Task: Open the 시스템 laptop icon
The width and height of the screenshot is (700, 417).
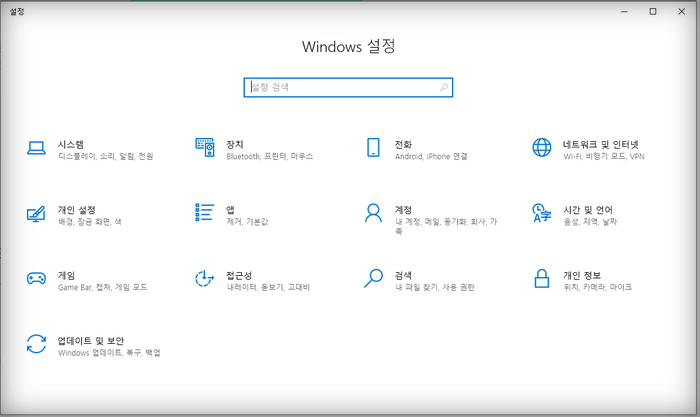Action: (36, 148)
